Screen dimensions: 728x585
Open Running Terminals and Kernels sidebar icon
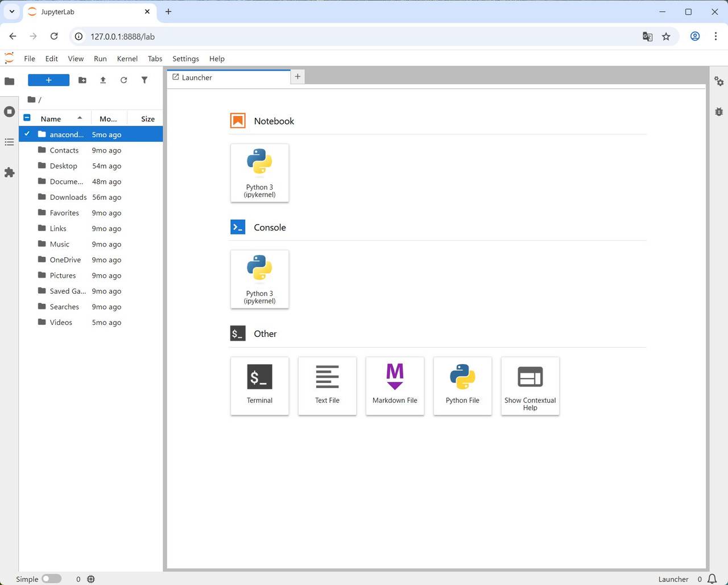click(x=9, y=112)
